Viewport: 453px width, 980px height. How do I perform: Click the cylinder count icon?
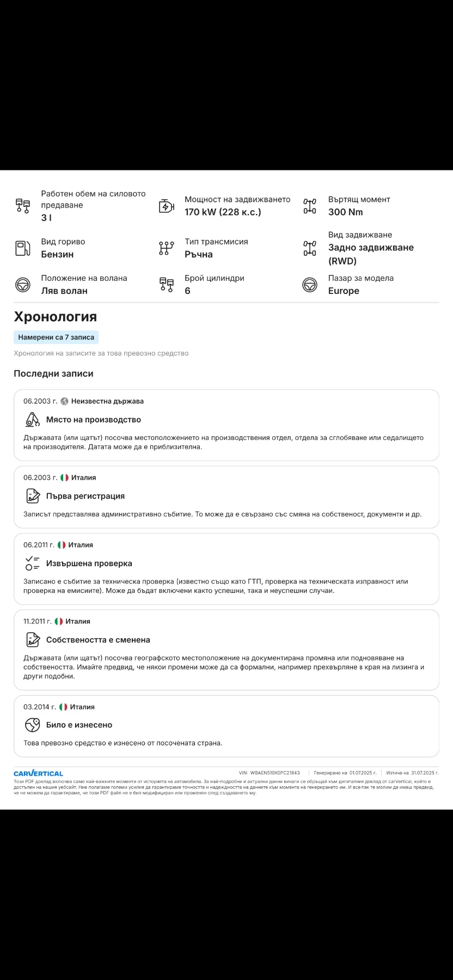166,284
